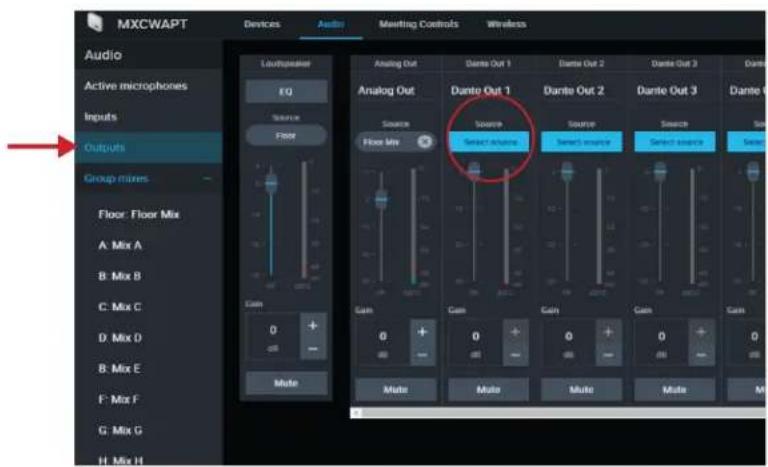Open the Loudspeaker EQ button
Viewport: 768px width, 467px height.
pyautogui.click(x=287, y=91)
